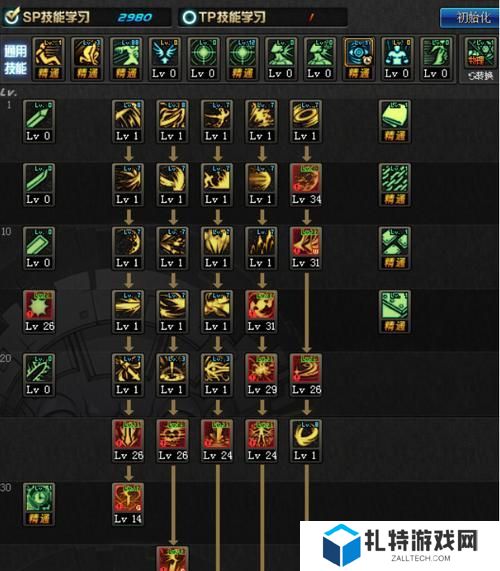
Task: Click the yellow hook skill Lv 1 in row of Lv 24s
Action: [x=306, y=441]
